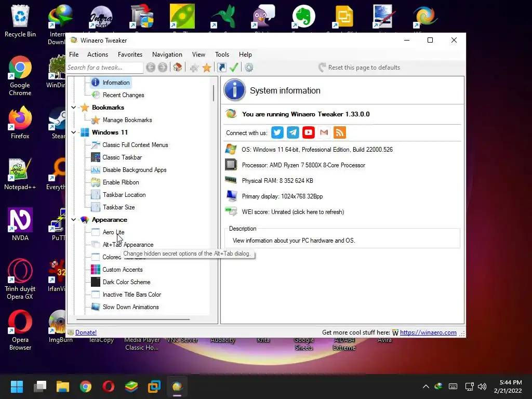Open the volume tray icon
The width and height of the screenshot is (532, 399).
482,387
